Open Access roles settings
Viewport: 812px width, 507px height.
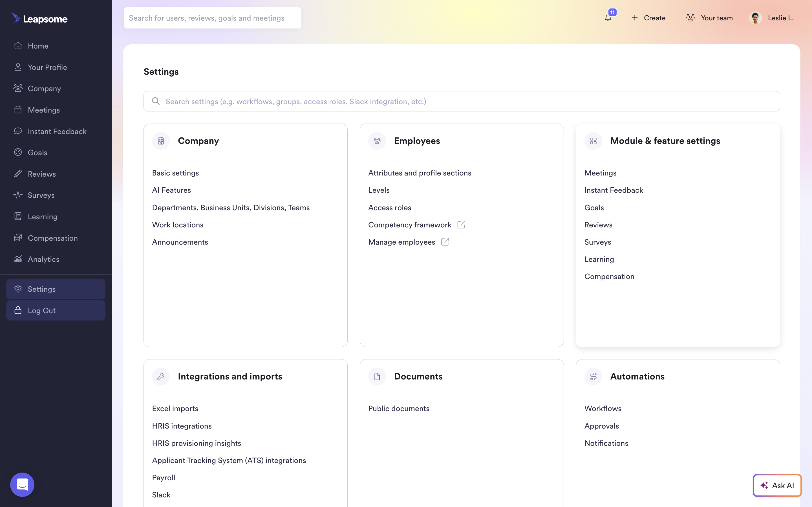point(390,208)
